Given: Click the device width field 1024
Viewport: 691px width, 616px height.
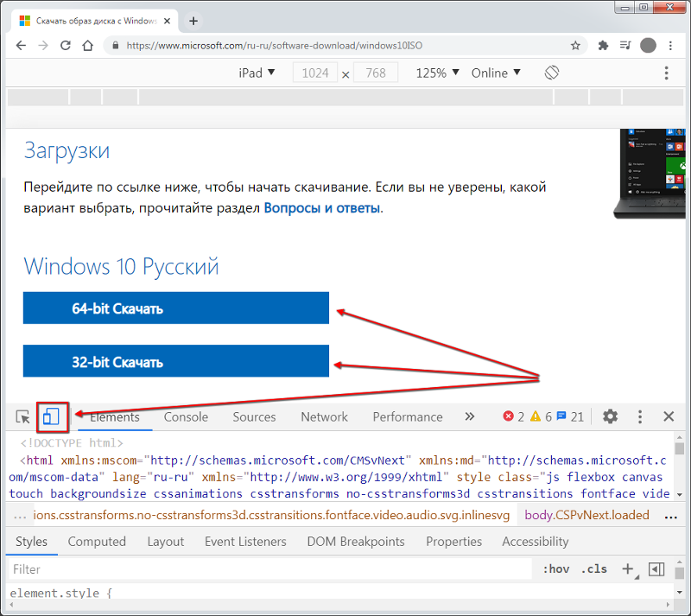Looking at the screenshot, I should coord(315,73).
